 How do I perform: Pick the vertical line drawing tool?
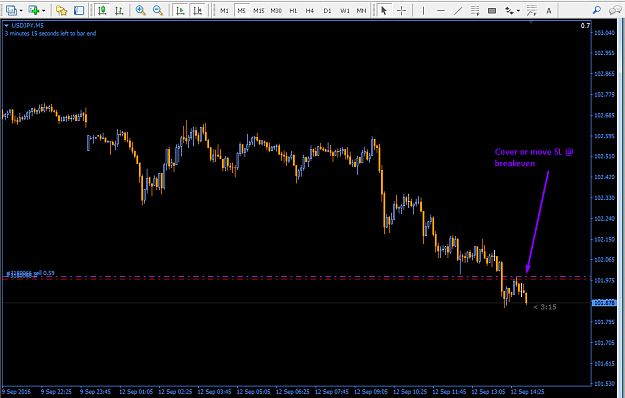(x=423, y=10)
